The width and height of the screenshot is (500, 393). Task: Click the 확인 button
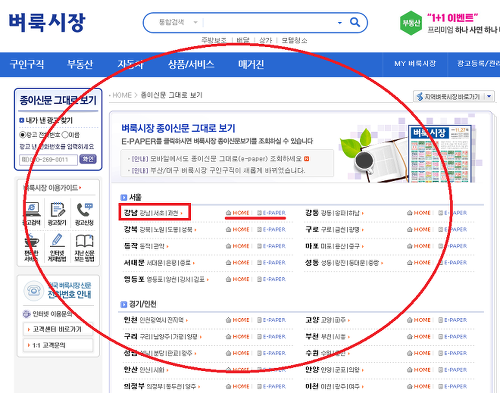(x=88, y=159)
